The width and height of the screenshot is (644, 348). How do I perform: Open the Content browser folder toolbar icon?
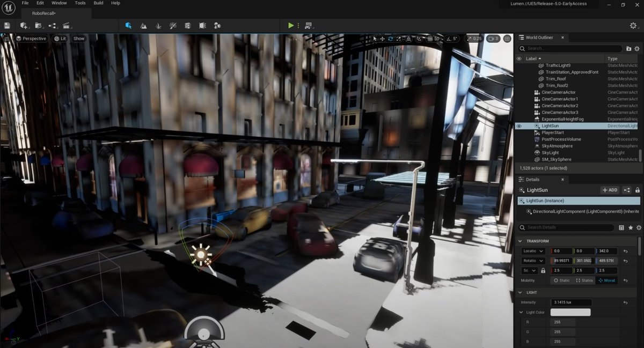pos(39,25)
